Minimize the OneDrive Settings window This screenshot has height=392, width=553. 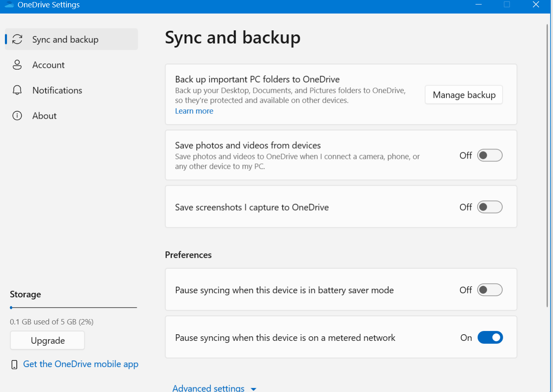tap(478, 5)
